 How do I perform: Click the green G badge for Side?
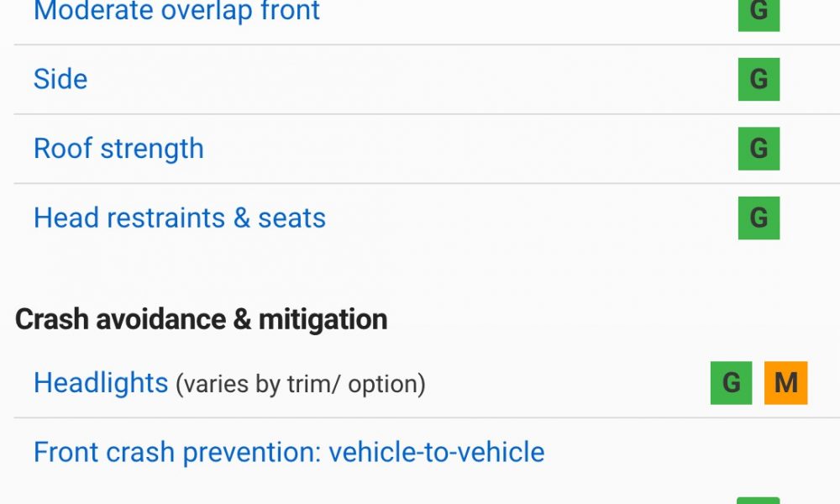click(759, 79)
